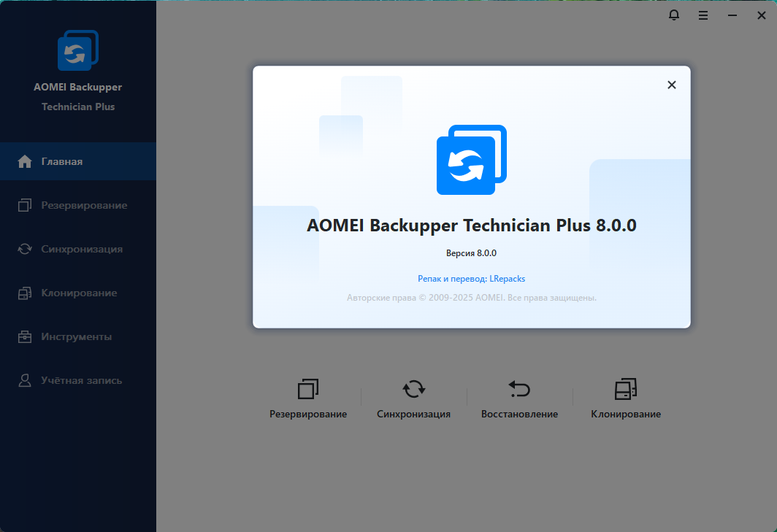Click the large Синхронизация icon on main page
This screenshot has height=532, width=777.
click(414, 389)
